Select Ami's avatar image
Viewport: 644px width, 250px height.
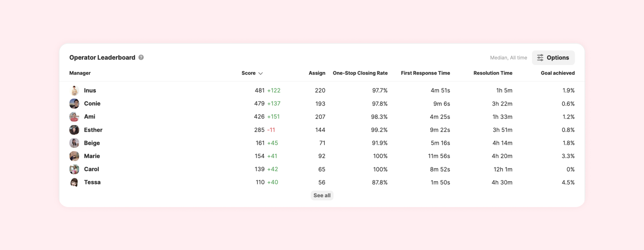tap(74, 117)
